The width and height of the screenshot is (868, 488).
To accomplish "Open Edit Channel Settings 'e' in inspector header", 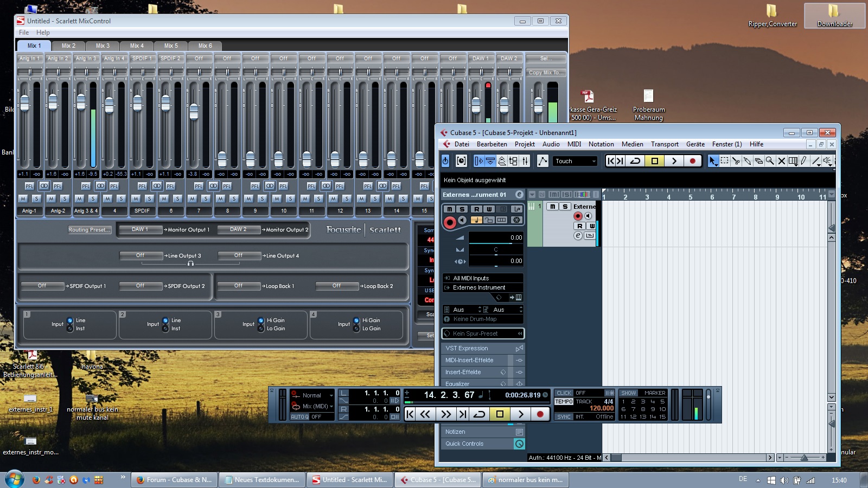I will [x=519, y=195].
